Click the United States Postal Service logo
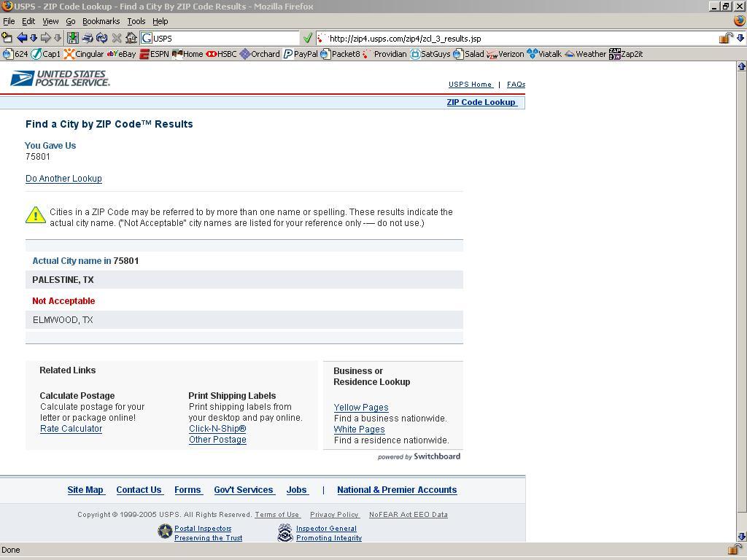 click(x=60, y=78)
